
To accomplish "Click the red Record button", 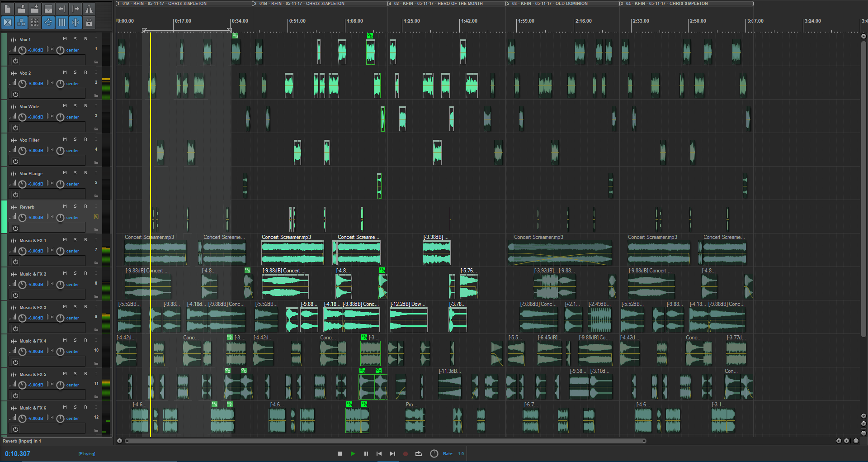I will coord(406,453).
